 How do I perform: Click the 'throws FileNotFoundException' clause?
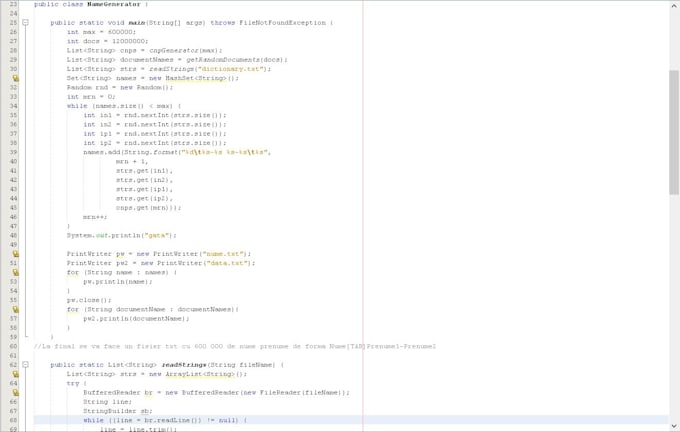coord(268,23)
